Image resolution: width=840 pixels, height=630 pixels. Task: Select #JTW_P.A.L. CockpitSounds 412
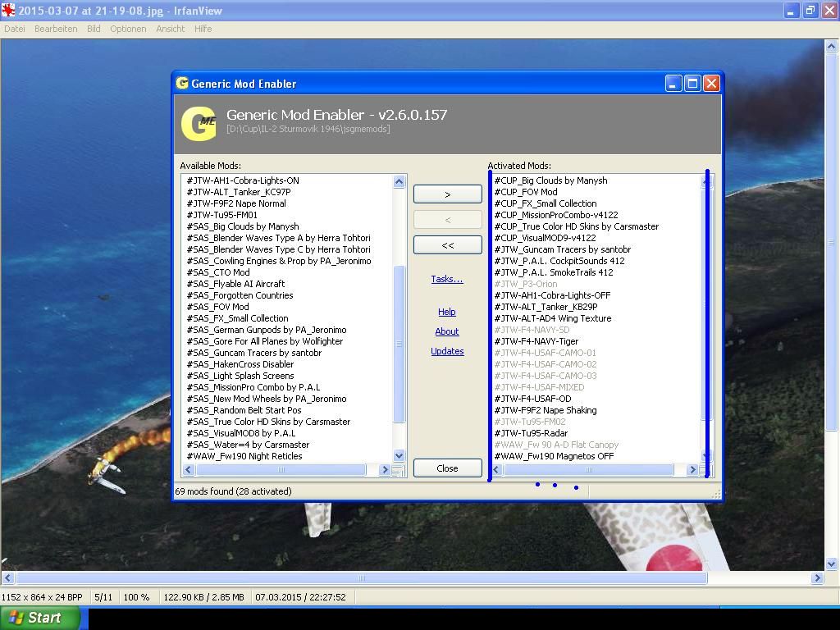(559, 261)
